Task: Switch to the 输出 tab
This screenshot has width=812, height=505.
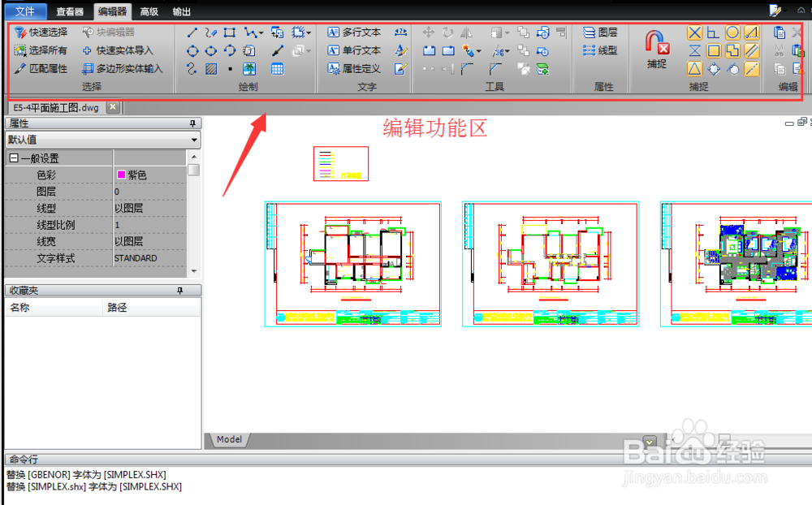Action: pos(181,11)
